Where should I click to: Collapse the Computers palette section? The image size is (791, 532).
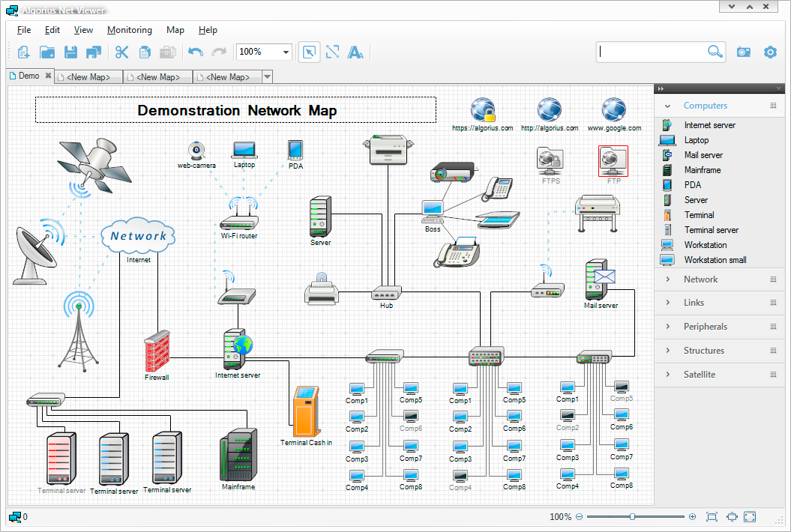coord(705,106)
